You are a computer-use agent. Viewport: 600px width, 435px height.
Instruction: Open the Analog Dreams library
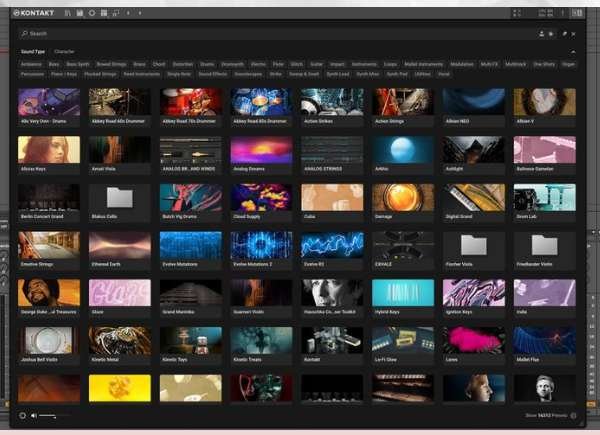[x=261, y=155]
